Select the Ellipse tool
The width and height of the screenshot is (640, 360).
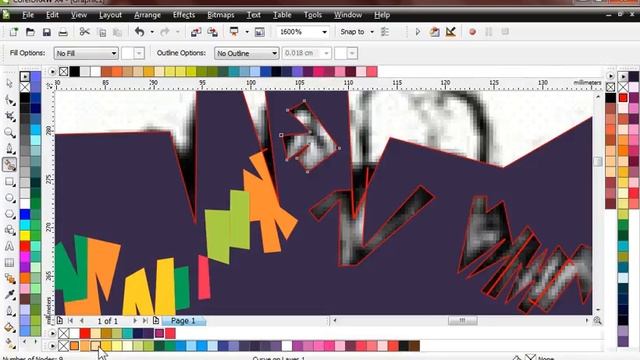(x=9, y=198)
